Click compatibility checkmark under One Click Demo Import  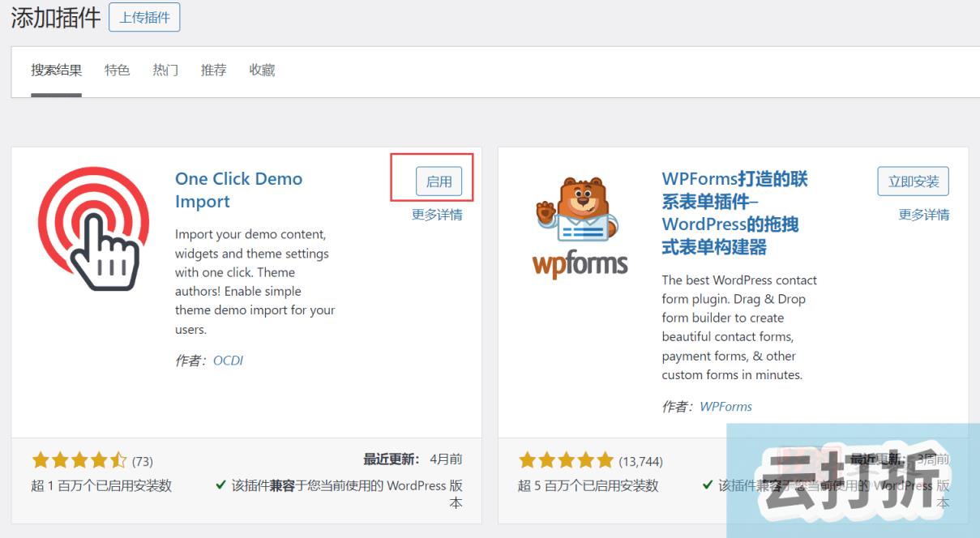click(220, 485)
